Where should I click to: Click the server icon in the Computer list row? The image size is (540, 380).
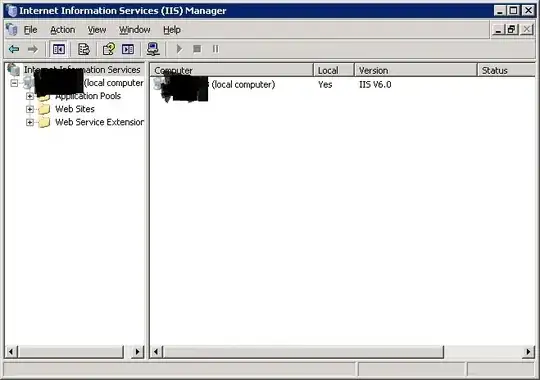(x=159, y=84)
